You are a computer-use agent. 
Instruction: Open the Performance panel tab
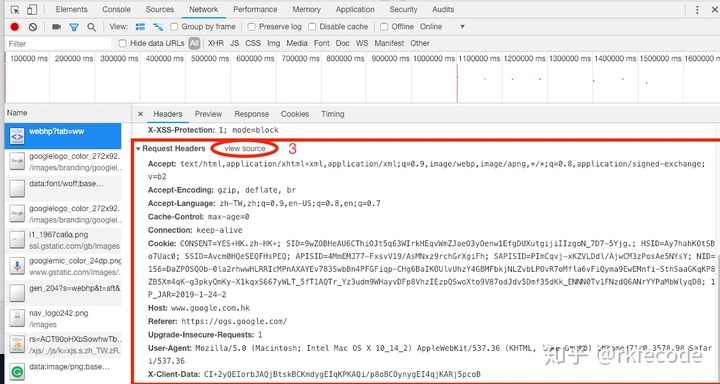(x=256, y=10)
